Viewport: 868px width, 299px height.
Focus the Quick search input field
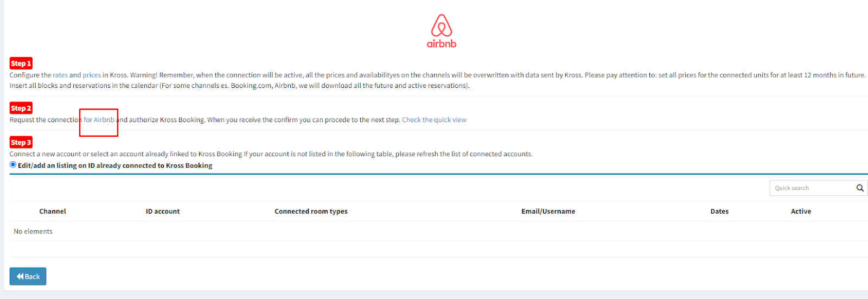point(811,188)
